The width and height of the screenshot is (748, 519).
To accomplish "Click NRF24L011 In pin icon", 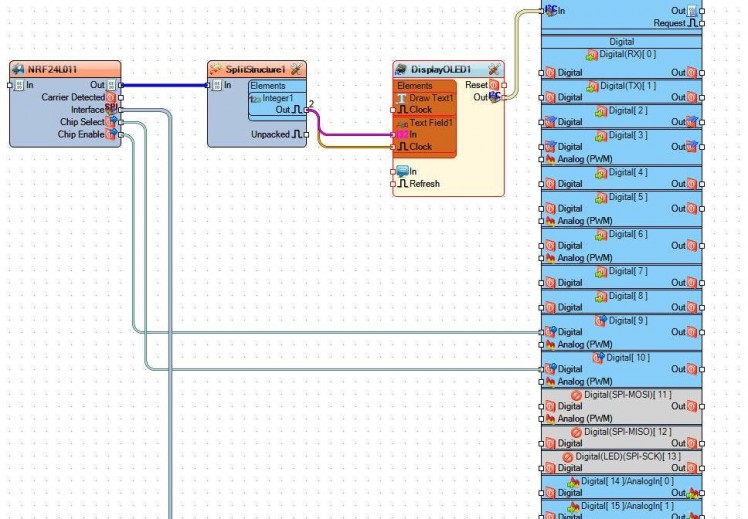I will tap(20, 85).
